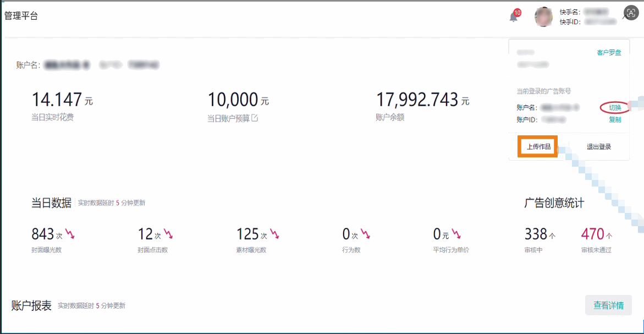Viewport: 644px width, 334px height.
Task: Click the text recognition icon in top-right corner
Action: pos(631,13)
